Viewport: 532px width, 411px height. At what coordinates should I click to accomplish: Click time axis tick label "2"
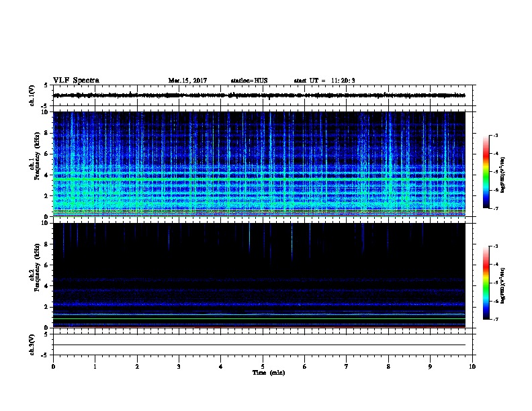coord(137,367)
